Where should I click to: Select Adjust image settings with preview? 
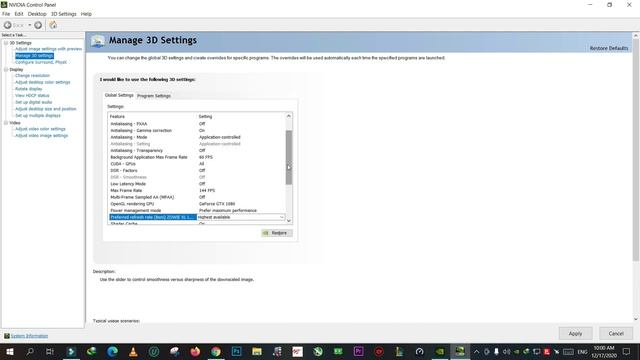point(49,49)
